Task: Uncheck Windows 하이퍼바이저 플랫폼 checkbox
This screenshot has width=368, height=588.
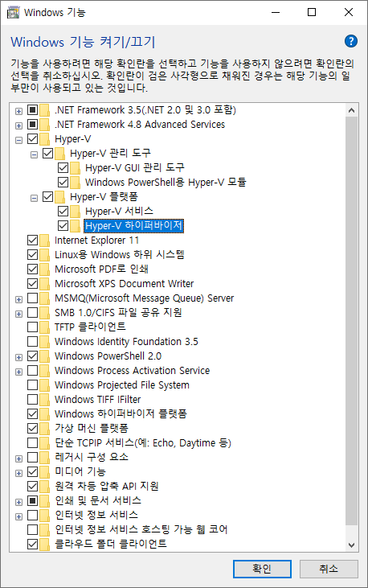Action: tap(33, 413)
